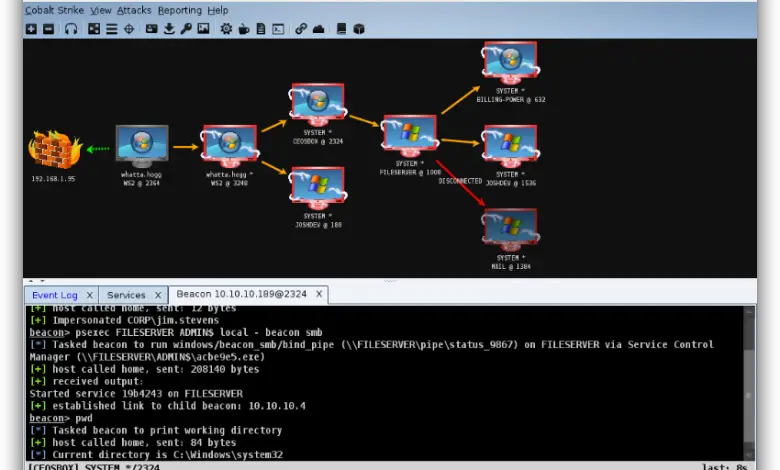Viewport: 780px width, 470px height.
Task: Click the cube about icon
Action: pyautogui.click(x=359, y=29)
